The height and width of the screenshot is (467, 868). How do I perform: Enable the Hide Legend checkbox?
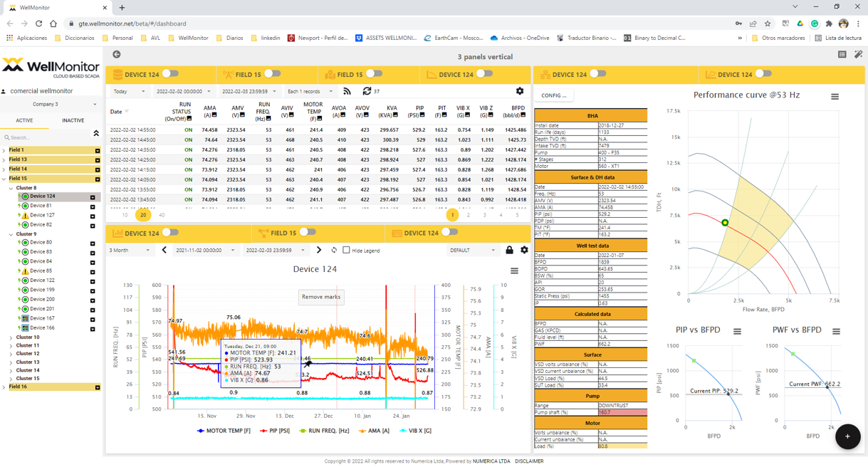346,250
